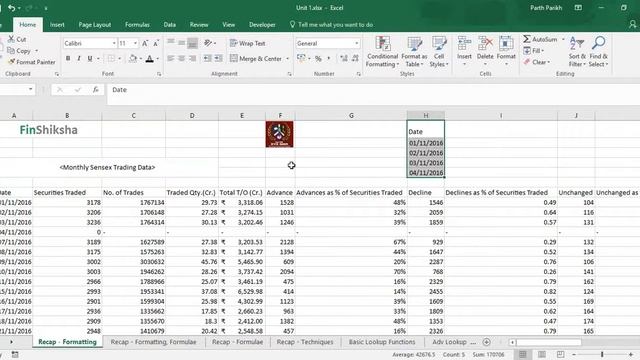640x360 pixels.
Task: Open Format as Table gallery
Action: point(414,52)
